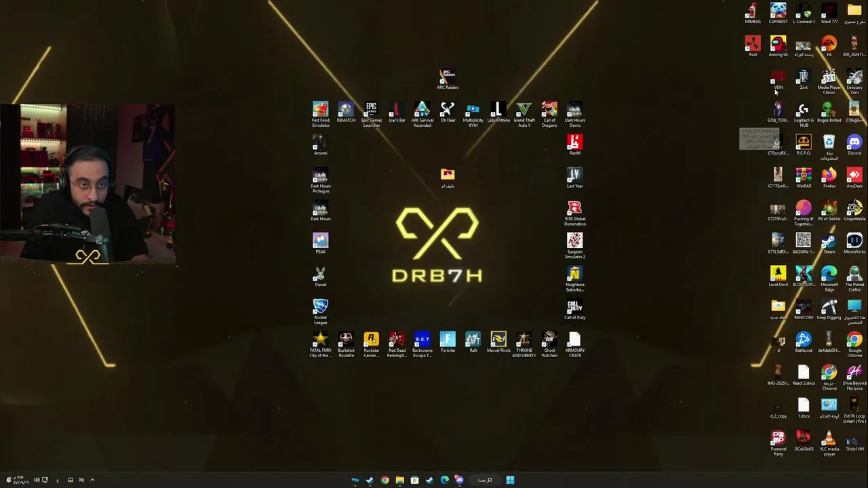Select Surgeon Simulator 2 icon
The width and height of the screenshot is (868, 488).
[x=574, y=246]
